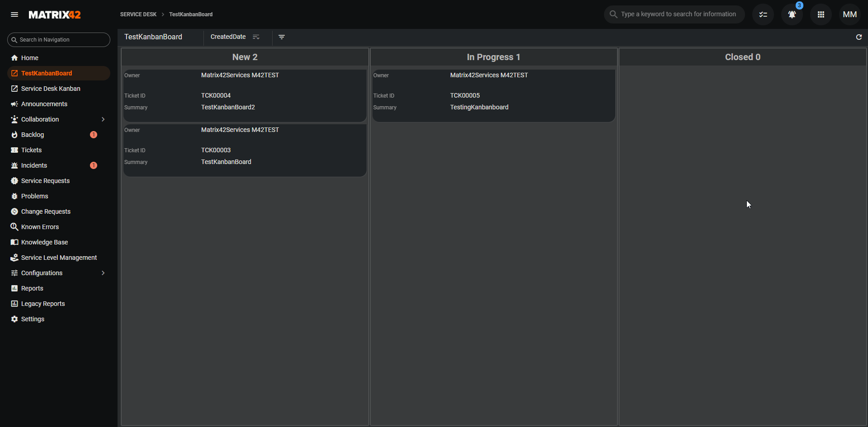Refresh the Kanban board
Image resolution: width=868 pixels, height=427 pixels.
click(x=859, y=37)
